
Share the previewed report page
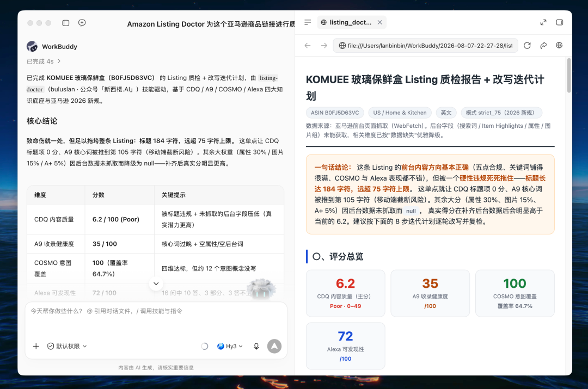[543, 45]
